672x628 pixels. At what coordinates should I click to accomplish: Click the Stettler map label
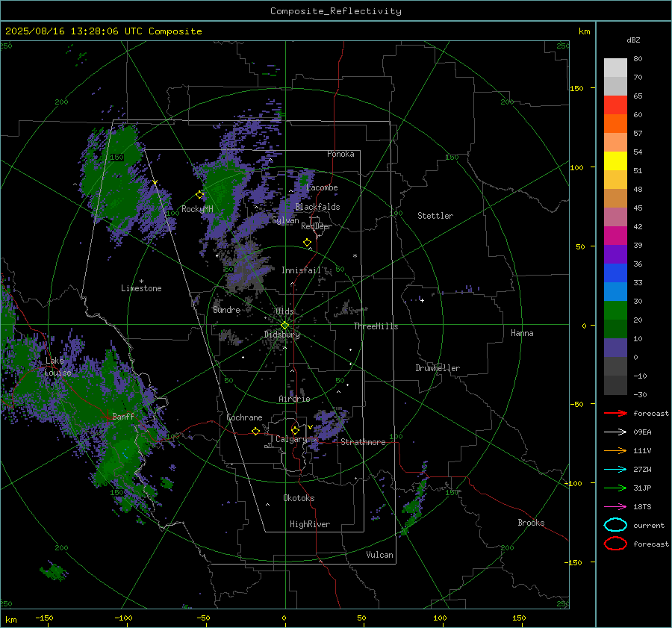tap(435, 216)
